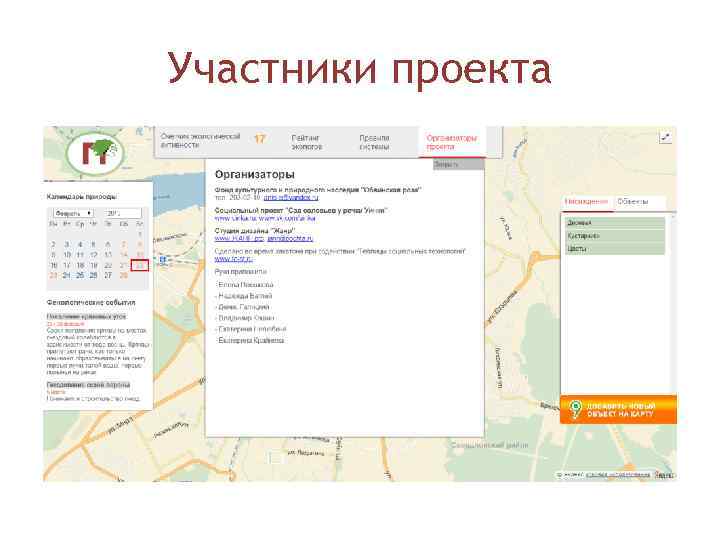The height and width of the screenshot is (540, 720).
Task: Select calendar date 27
Action: click(108, 276)
